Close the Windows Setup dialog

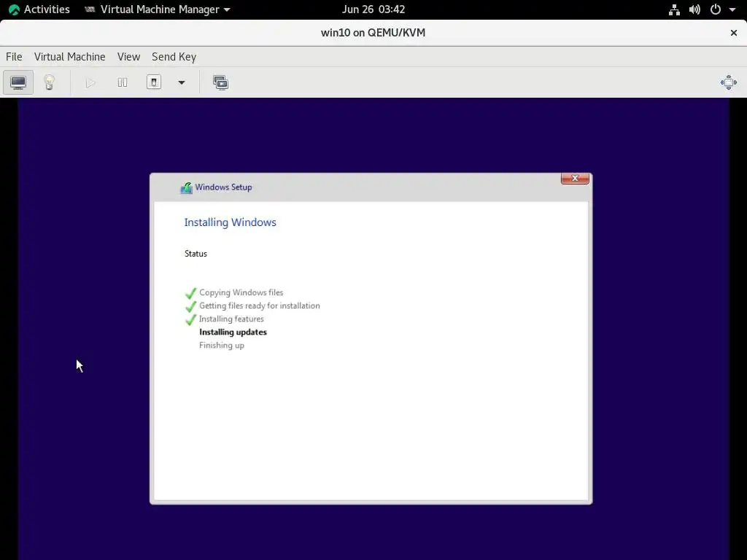point(575,178)
